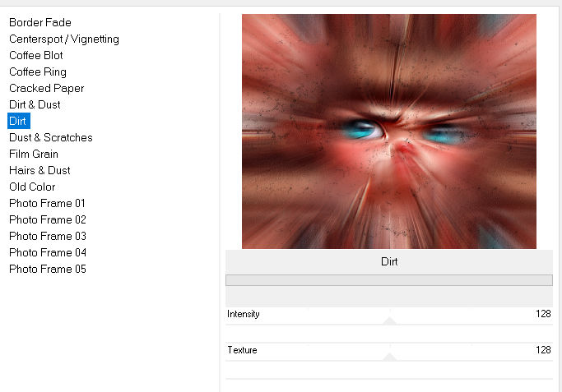Select the Border Fade filter
Viewport: 562px width, 392px height.
pyautogui.click(x=40, y=22)
